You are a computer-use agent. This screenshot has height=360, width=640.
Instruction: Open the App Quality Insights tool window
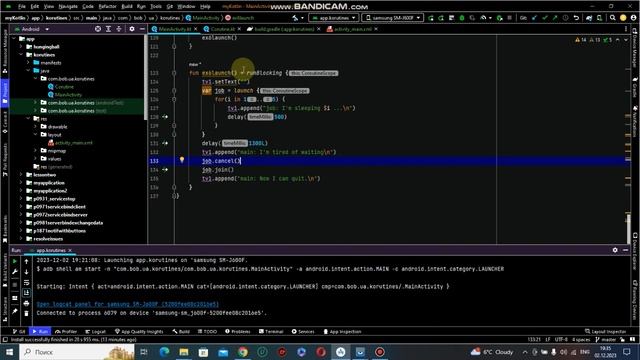(x=139, y=331)
